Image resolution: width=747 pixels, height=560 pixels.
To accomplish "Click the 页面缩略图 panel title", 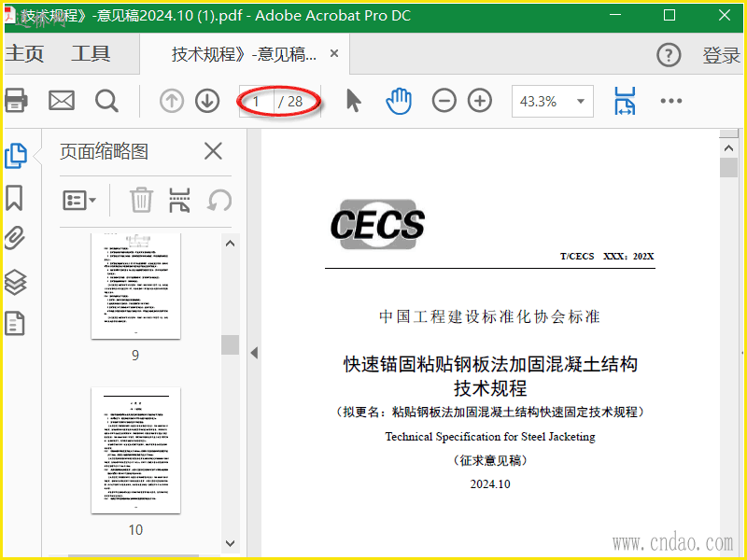I will (x=104, y=151).
